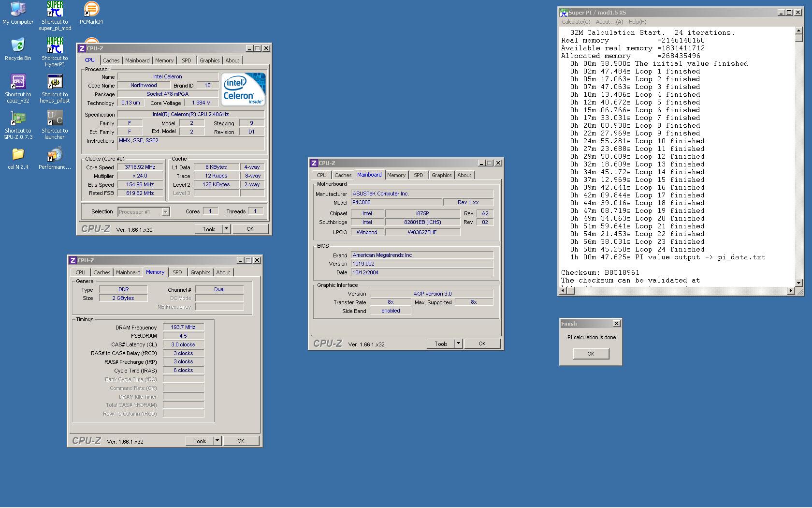
Task: Open the My Computer desktop icon
Action: 18,13
